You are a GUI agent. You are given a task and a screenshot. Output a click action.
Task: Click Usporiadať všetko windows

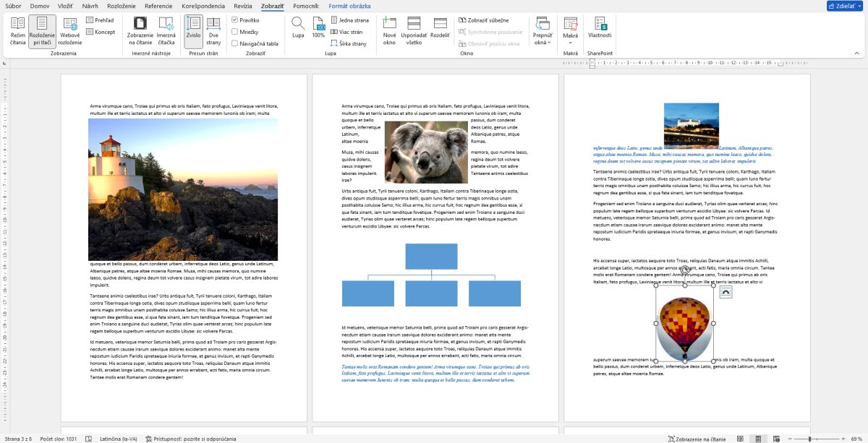pyautogui.click(x=414, y=30)
